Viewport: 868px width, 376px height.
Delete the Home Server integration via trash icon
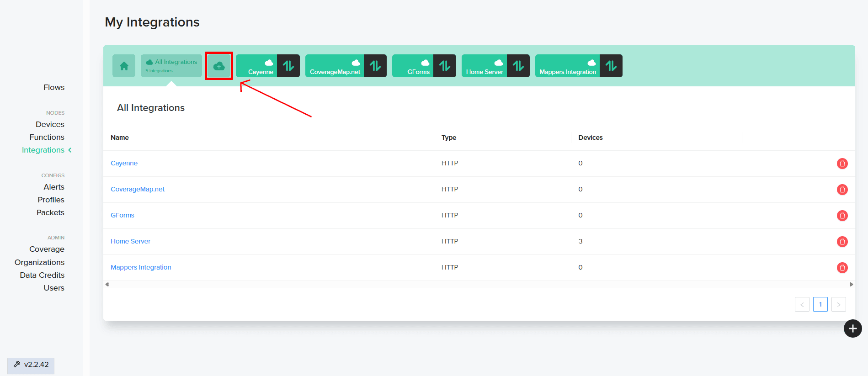coord(842,242)
